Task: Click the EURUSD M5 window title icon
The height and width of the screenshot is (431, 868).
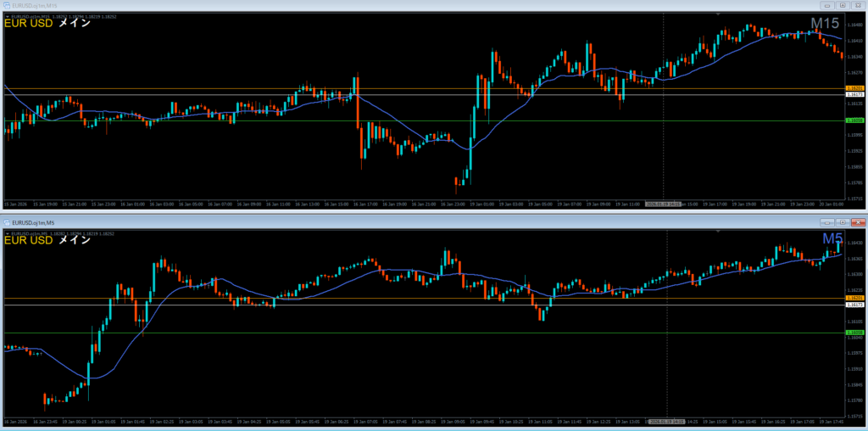Action: [6, 222]
